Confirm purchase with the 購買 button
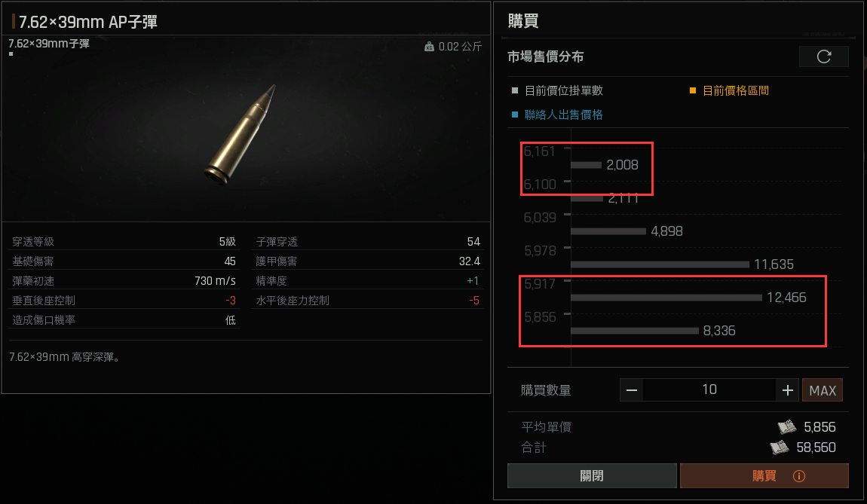The image size is (867, 504). pos(764,476)
